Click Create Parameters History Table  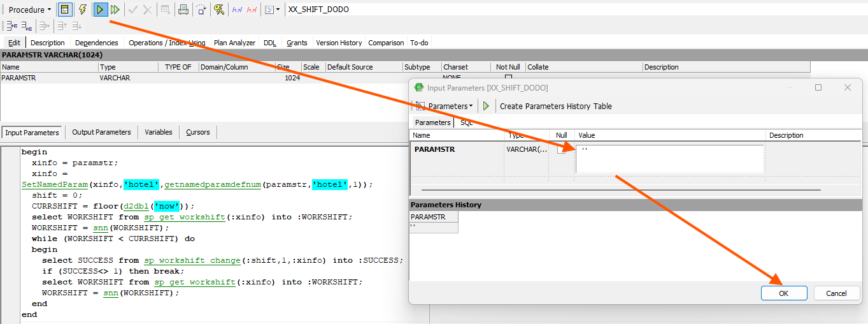tap(555, 106)
